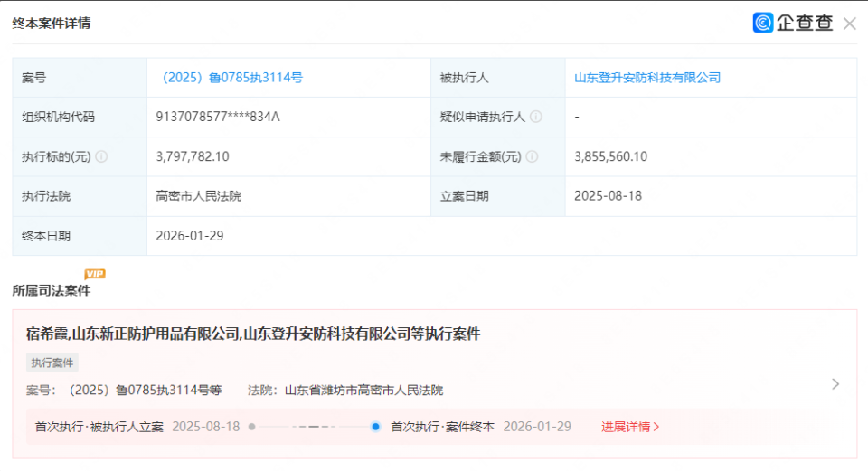Screen dimensions: 868x471
Task: Expand judicial case card with right chevron
Action: point(835,384)
